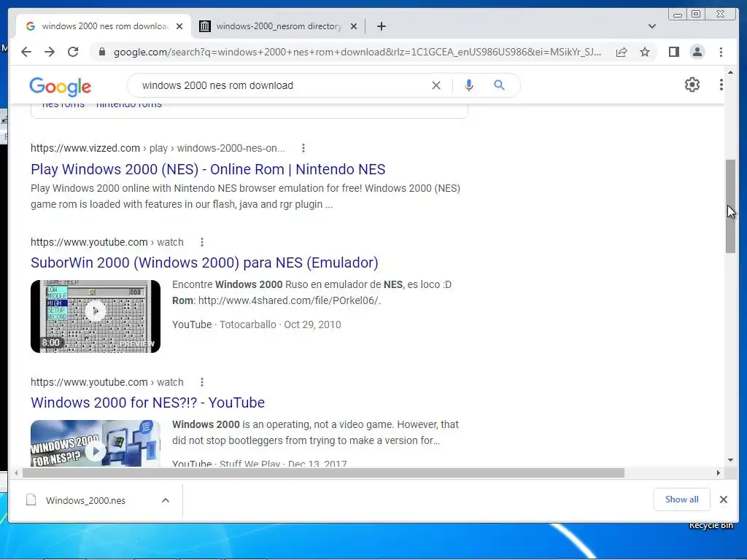Screen dimensions: 747x560
Task: Click the 'nes roms' related search chip
Action: pyautogui.click(x=63, y=104)
